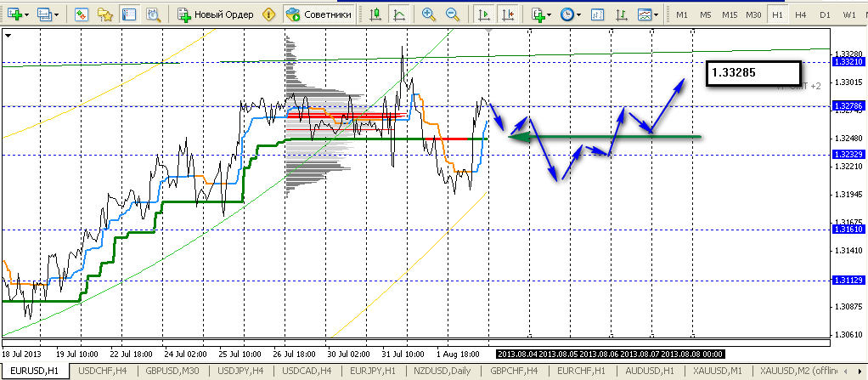Open the Profiles icon in the toolbar
868x380 pixels.
pyautogui.click(x=43, y=14)
